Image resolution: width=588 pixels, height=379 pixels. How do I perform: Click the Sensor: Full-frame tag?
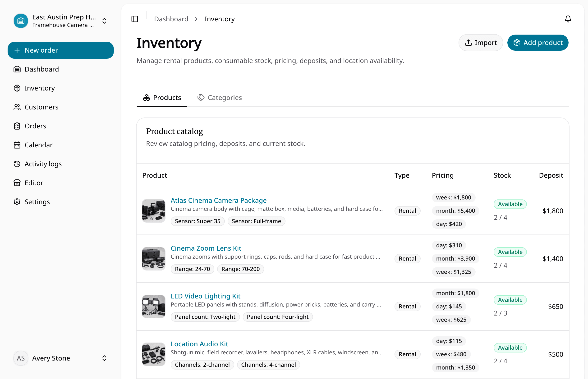point(256,221)
